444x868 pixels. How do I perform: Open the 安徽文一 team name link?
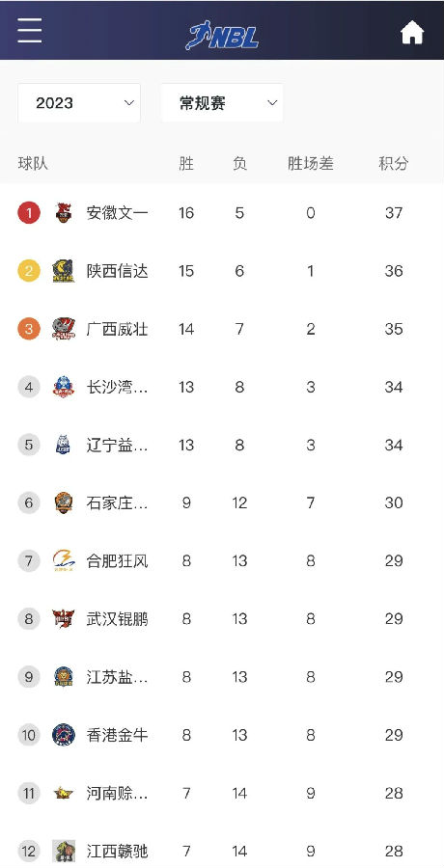pyautogui.click(x=117, y=212)
